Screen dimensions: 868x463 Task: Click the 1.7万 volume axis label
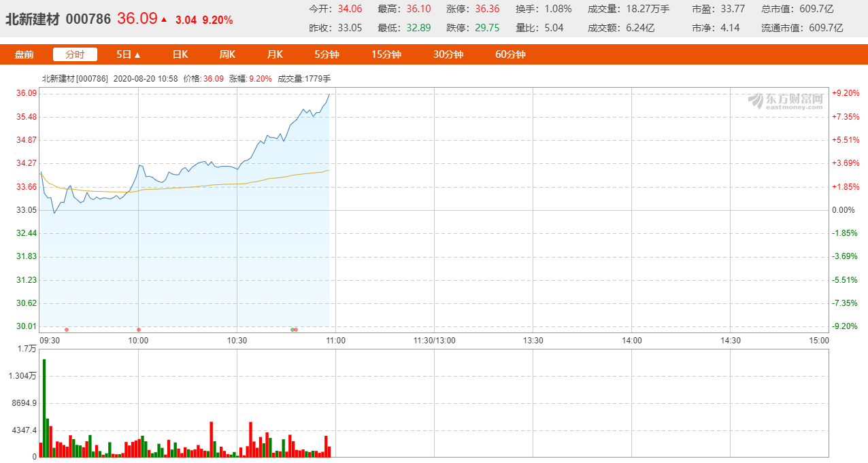click(27, 349)
